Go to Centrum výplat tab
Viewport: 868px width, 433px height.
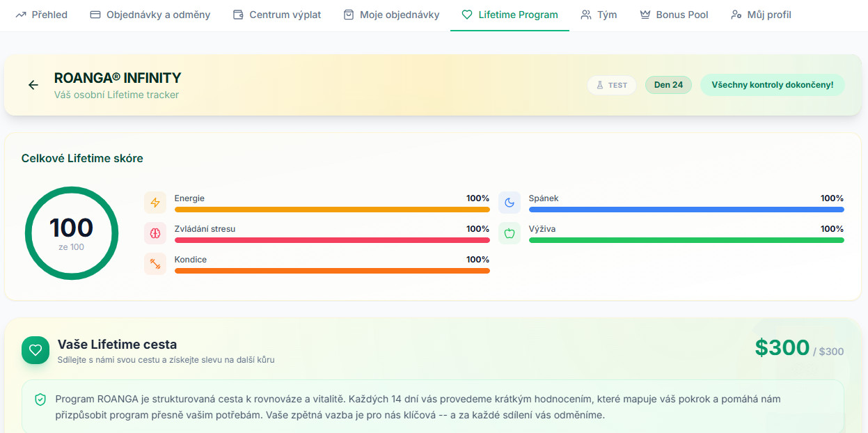[277, 15]
